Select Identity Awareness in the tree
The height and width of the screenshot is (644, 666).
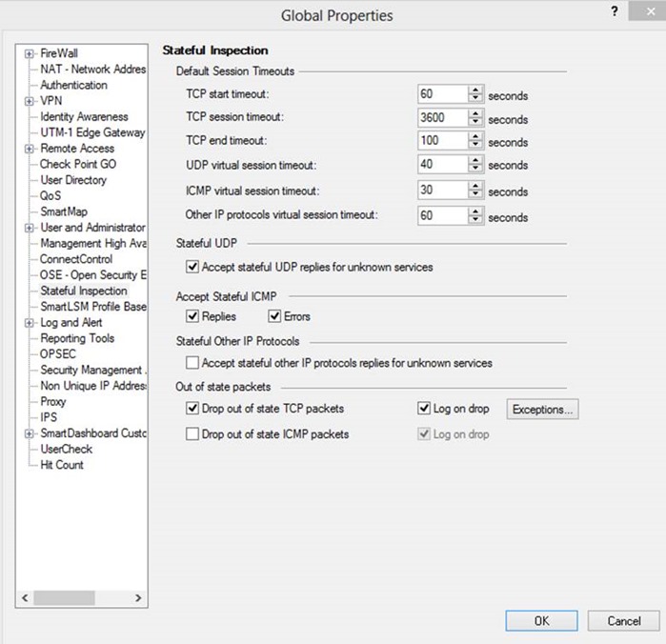tap(84, 116)
